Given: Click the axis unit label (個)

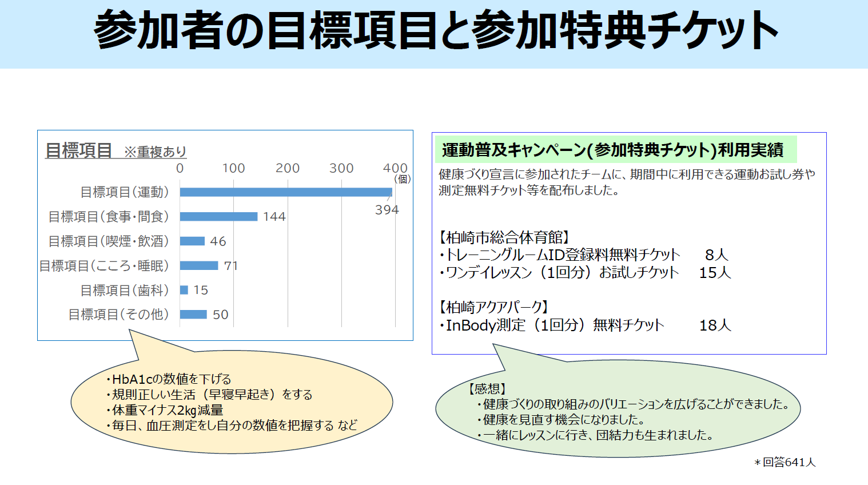Looking at the screenshot, I should [403, 178].
